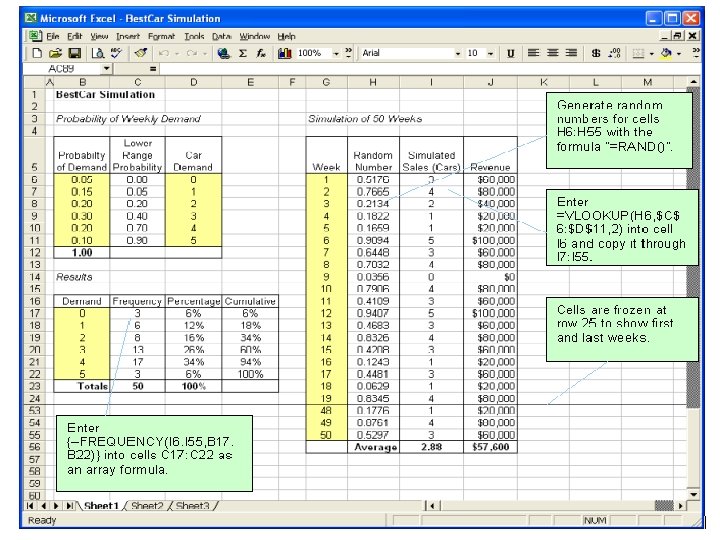
Task: Open the Insert menu
Action: [128, 36]
